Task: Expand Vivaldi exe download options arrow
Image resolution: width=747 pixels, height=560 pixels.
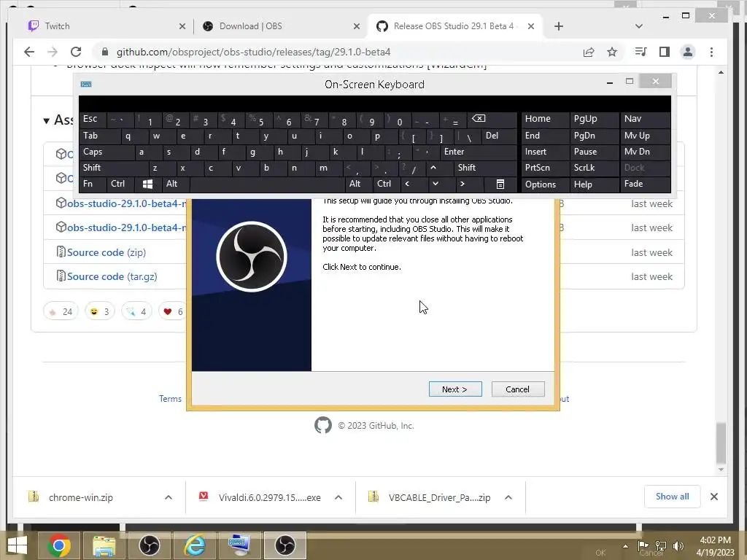Action: [x=338, y=497]
